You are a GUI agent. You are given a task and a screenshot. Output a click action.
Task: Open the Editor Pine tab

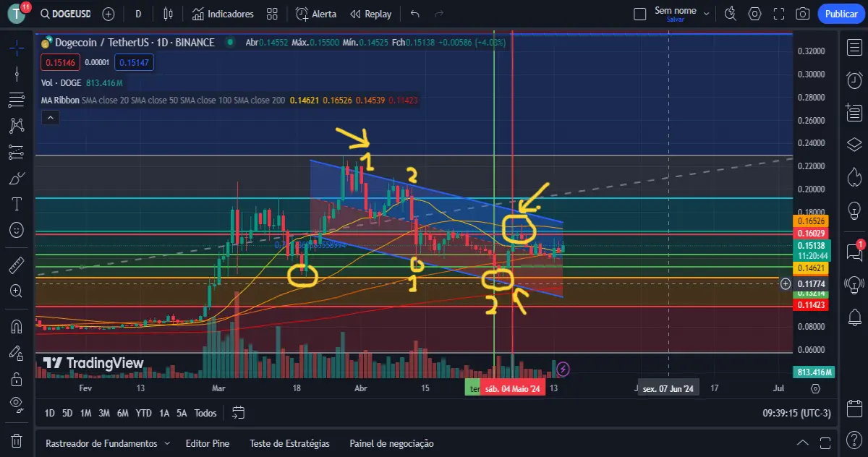207,443
